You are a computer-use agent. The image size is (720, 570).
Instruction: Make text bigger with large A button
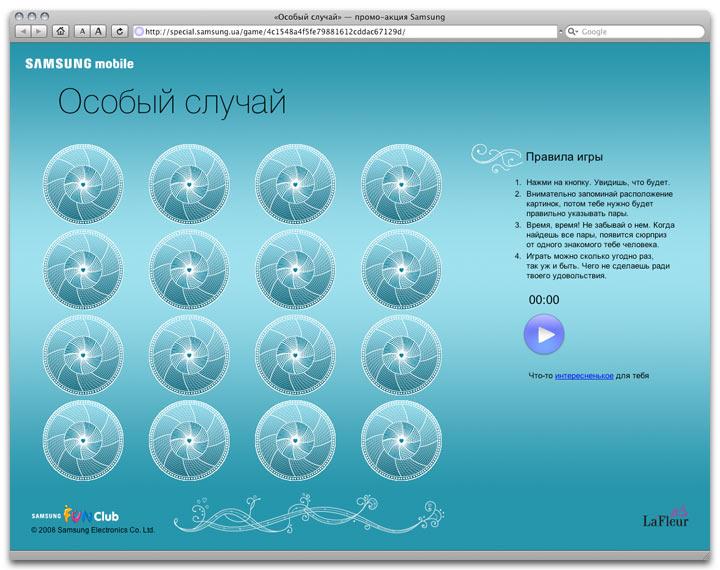[x=99, y=31]
